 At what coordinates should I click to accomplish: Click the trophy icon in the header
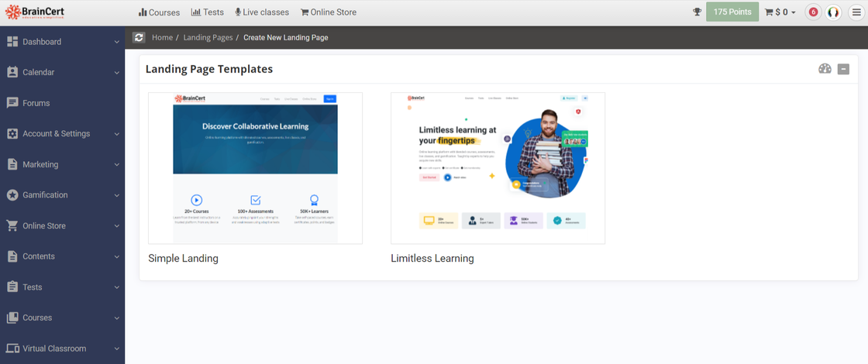click(697, 12)
